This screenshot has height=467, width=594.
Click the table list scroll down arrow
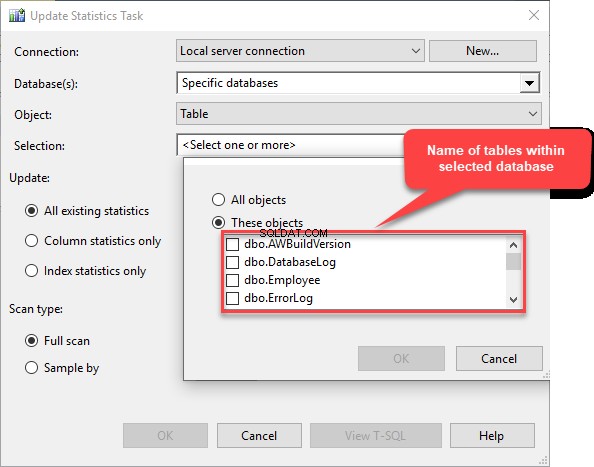tap(513, 300)
